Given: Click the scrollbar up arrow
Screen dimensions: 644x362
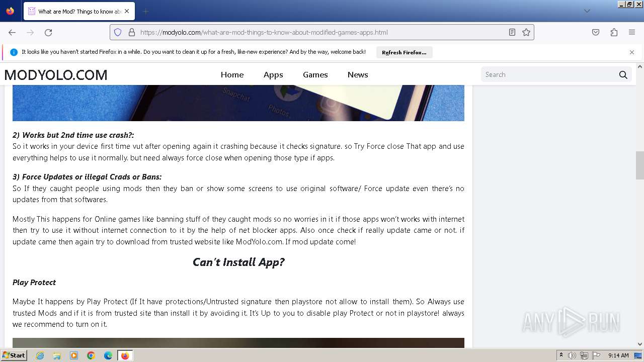Looking at the screenshot, I should click(x=640, y=66).
